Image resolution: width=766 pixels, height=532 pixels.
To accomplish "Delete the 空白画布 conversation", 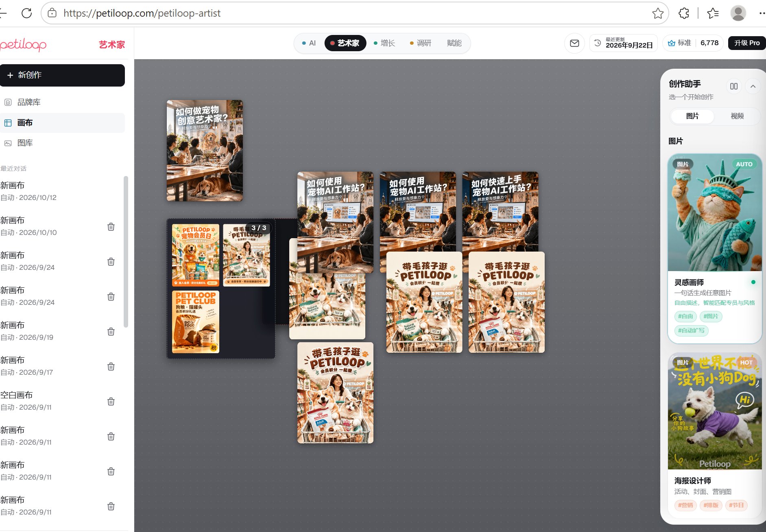I will tap(111, 402).
